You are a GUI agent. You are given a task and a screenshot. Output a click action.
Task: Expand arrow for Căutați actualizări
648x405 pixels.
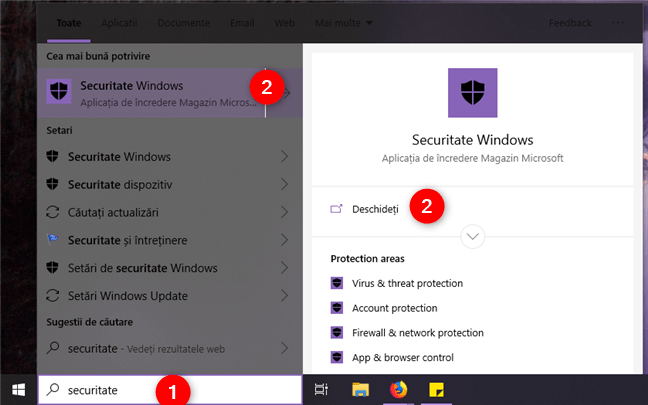pos(284,212)
